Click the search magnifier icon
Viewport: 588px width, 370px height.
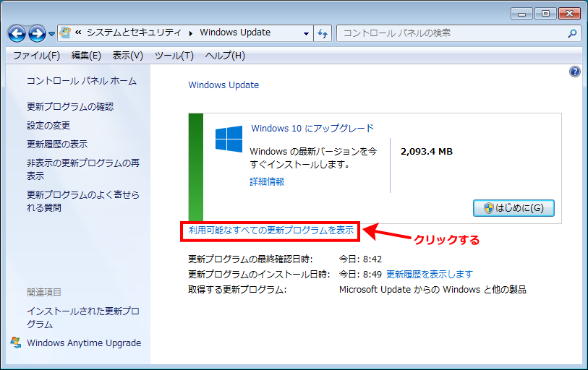click(572, 33)
